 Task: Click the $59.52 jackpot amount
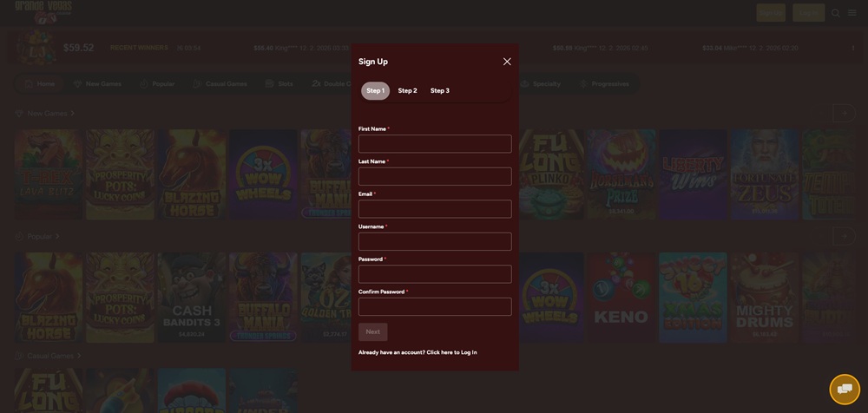coord(79,49)
